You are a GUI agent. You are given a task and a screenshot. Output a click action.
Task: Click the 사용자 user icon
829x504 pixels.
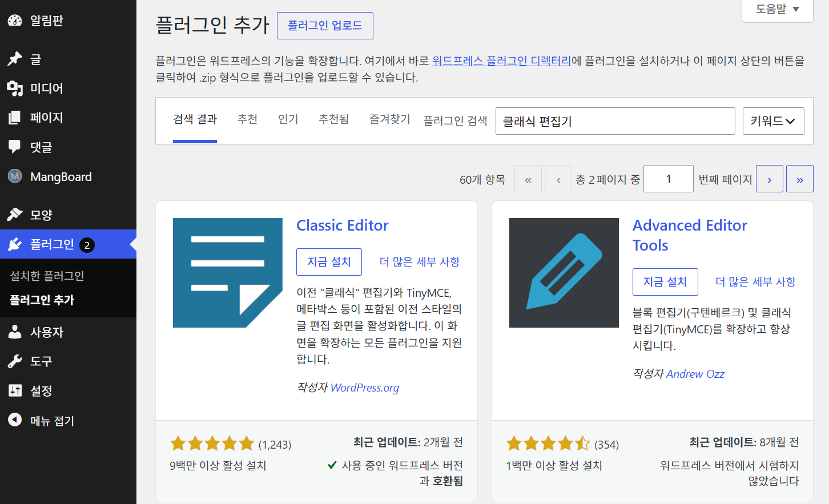(15, 332)
